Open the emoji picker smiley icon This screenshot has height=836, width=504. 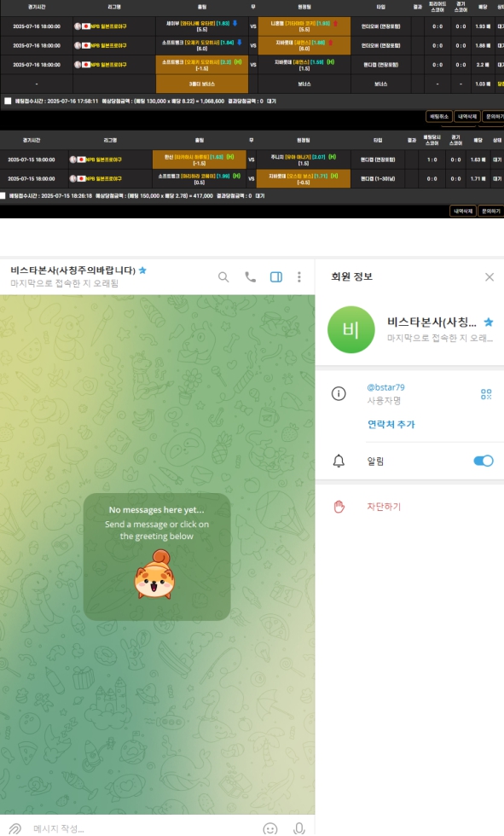[x=270, y=828]
